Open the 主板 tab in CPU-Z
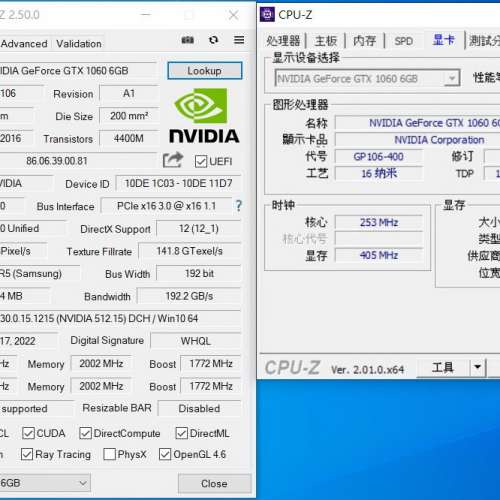The image size is (500, 500). click(x=326, y=41)
